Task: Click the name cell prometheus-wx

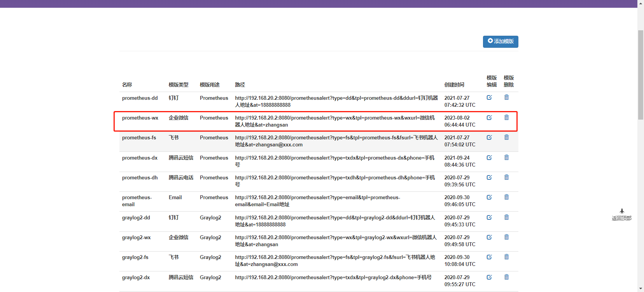Action: click(140, 118)
